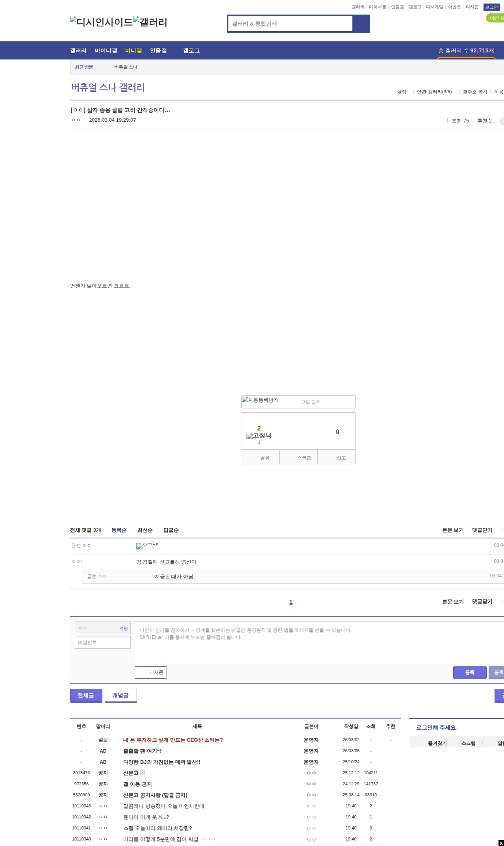This screenshot has height=846, width=504.
Task: Click the 자동등록방지 captcha image
Action: tap(260, 401)
